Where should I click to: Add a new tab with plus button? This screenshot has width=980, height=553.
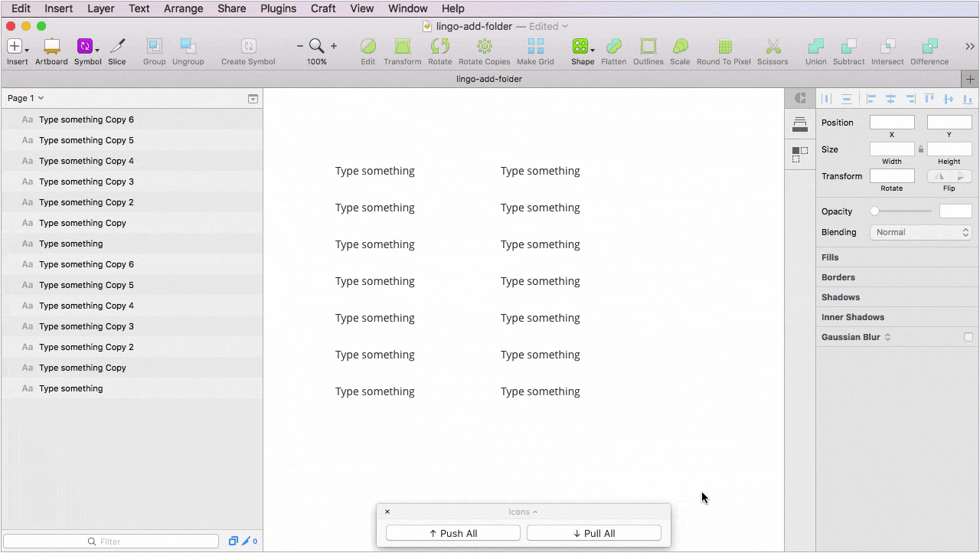pos(970,79)
